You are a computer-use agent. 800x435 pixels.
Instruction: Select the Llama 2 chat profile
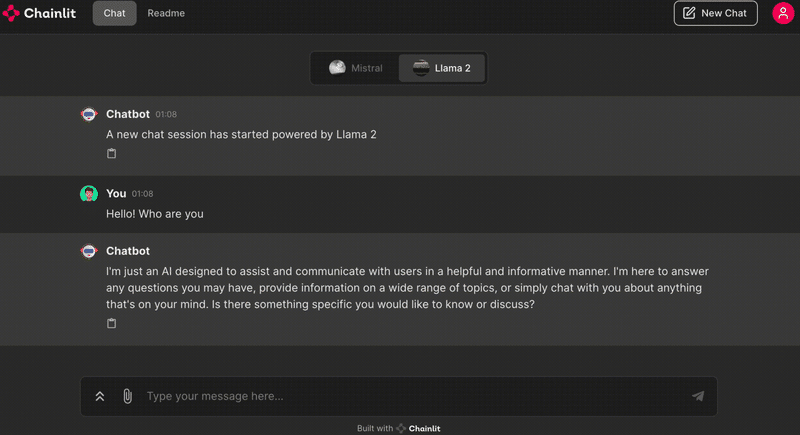tap(442, 68)
